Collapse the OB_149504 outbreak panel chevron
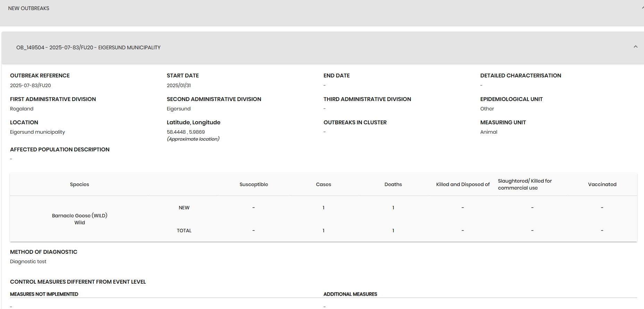This screenshot has width=644, height=309. click(x=635, y=47)
